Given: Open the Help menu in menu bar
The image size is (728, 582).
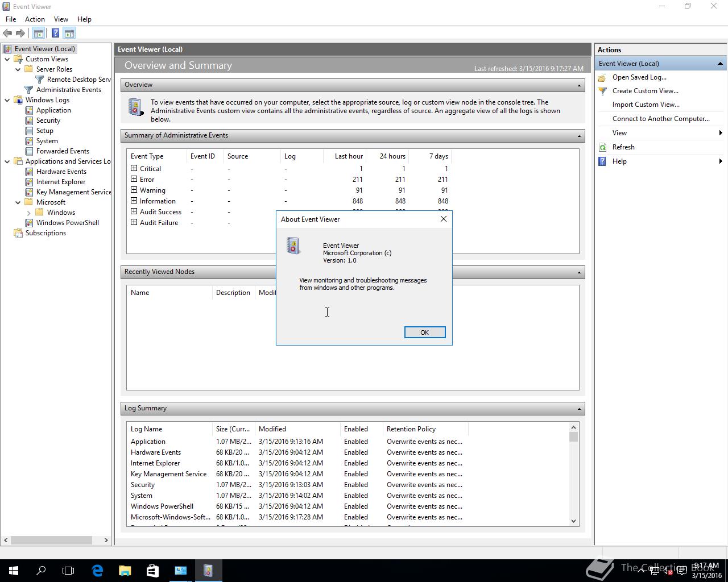Looking at the screenshot, I should (84, 19).
